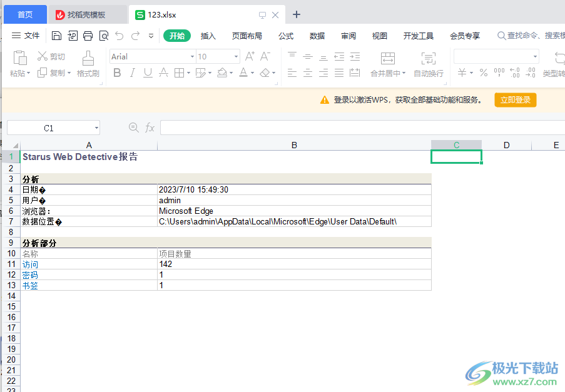565x392 pixels.
Task: Open the Merge and Center (合并居中) dropdown
Action: pyautogui.click(x=404, y=73)
